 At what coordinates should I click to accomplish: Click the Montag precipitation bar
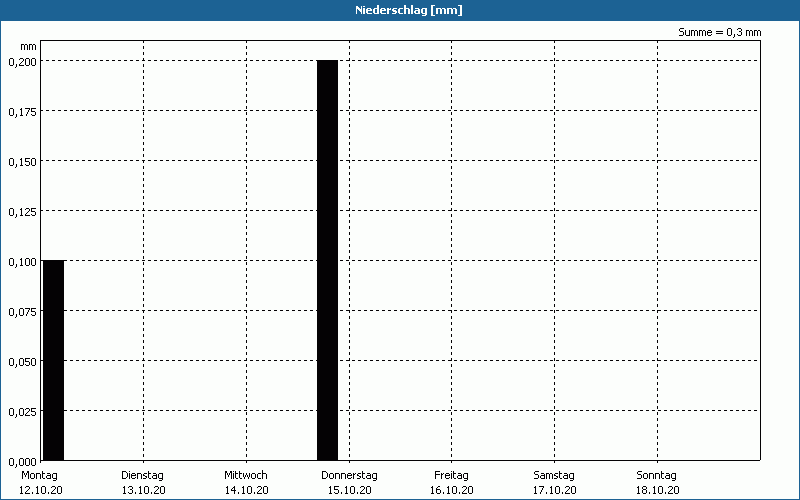tap(54, 360)
